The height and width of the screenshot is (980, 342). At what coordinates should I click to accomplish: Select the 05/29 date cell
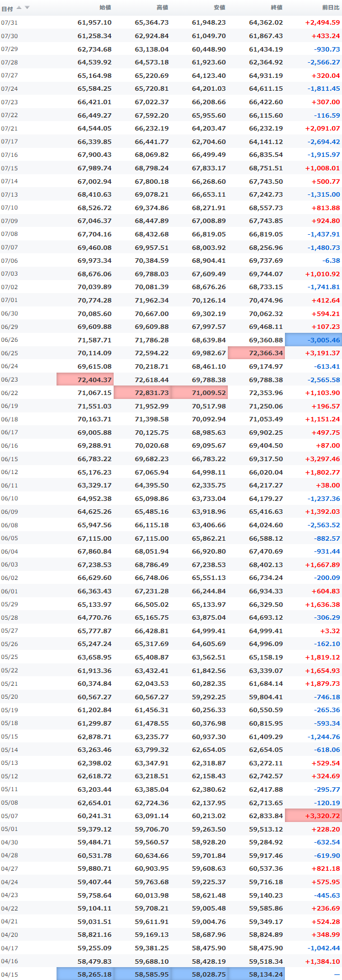[10, 605]
